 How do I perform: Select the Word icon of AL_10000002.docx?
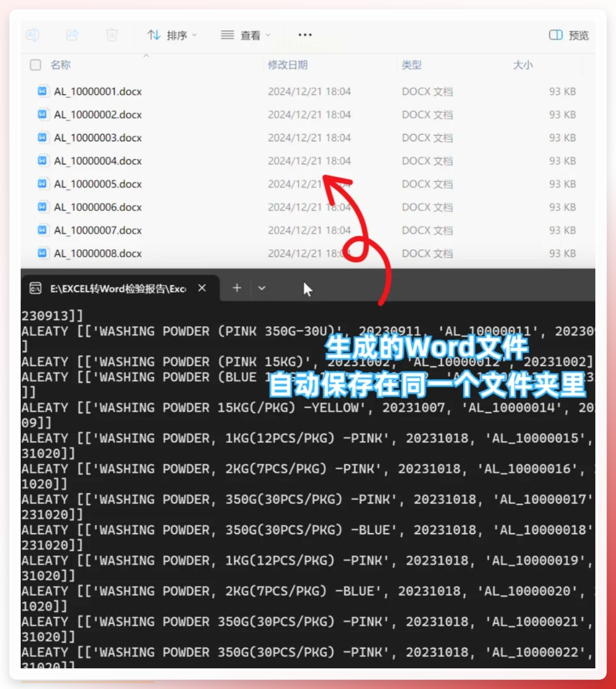(x=42, y=114)
